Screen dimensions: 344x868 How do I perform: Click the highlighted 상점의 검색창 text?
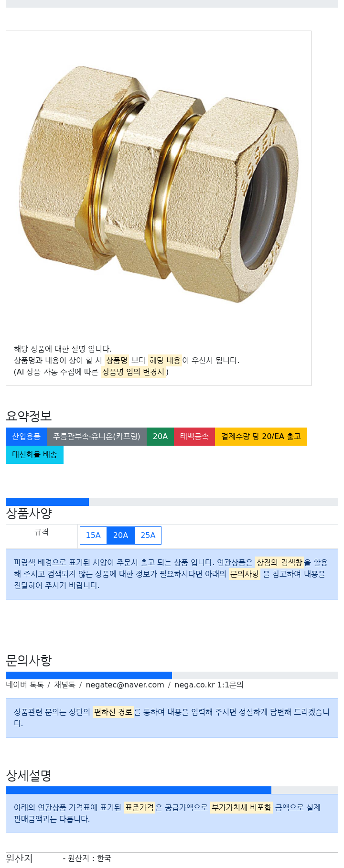point(279,562)
